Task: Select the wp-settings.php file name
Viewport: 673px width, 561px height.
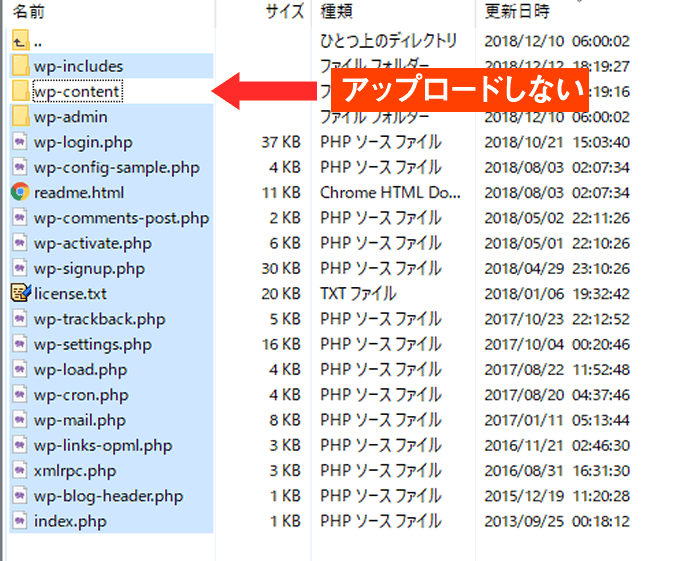Action: 92,344
